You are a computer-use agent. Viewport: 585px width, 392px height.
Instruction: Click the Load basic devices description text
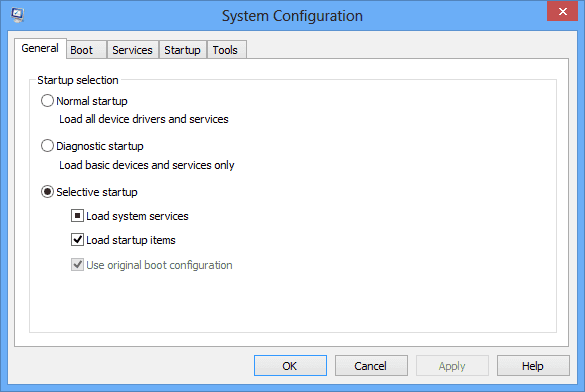coord(147,165)
